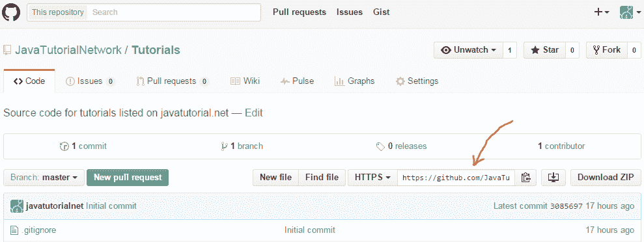
Task: Open Initial commit message beside javatutorialnet
Action: tap(111, 206)
